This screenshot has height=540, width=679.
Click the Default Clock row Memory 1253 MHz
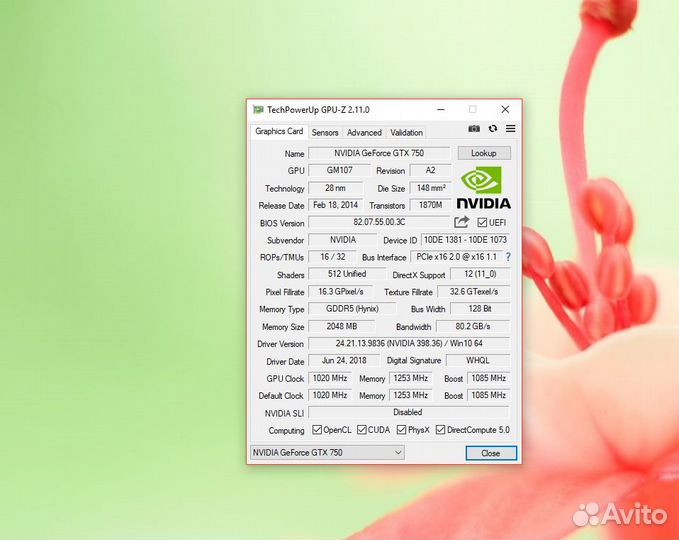[x=411, y=395]
